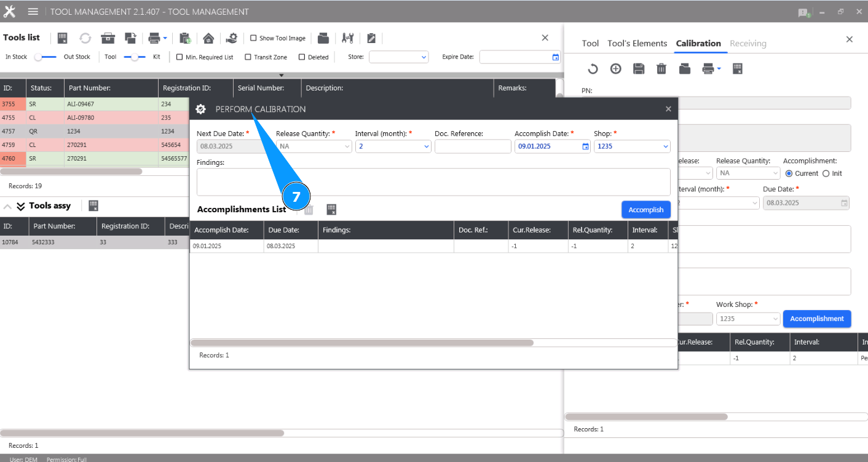The width and height of the screenshot is (868, 462).
Task: Switch to the Tool's Elements tab
Action: 637,44
